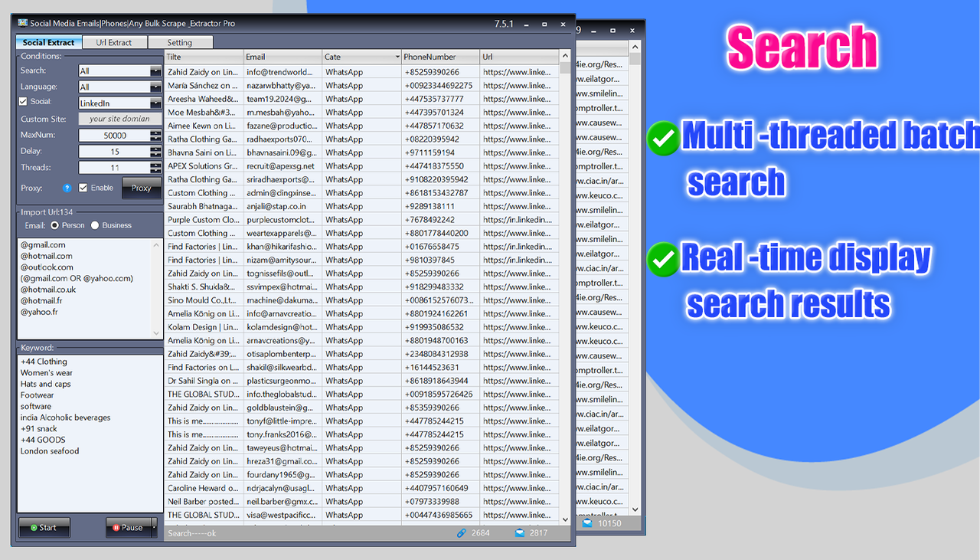Select the Person email radio button
The width and height of the screenshot is (980, 560).
[54, 225]
